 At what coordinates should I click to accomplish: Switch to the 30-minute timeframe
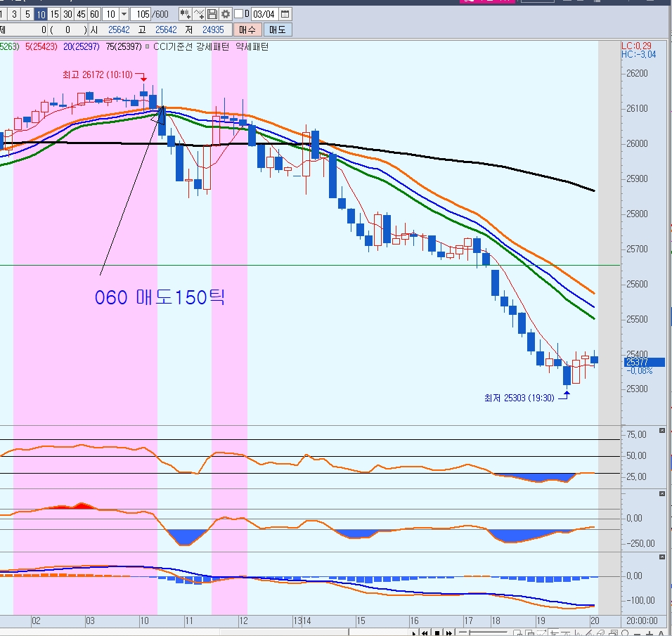(67, 14)
